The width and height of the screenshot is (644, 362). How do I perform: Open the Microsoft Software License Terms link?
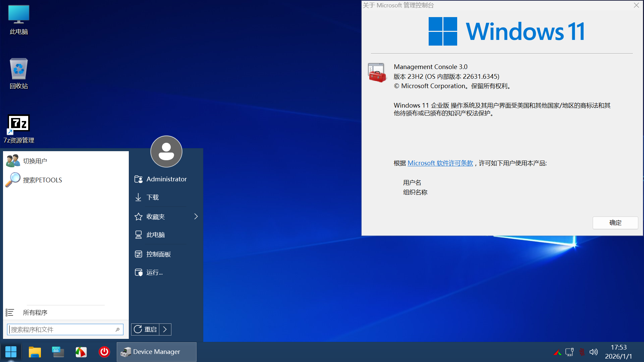(440, 163)
